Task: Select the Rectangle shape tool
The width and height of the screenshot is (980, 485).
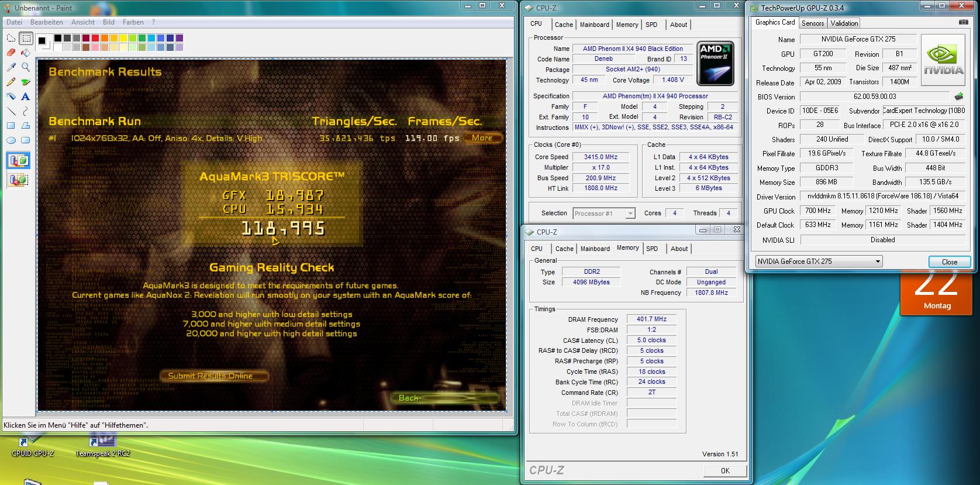Action: click(11, 126)
